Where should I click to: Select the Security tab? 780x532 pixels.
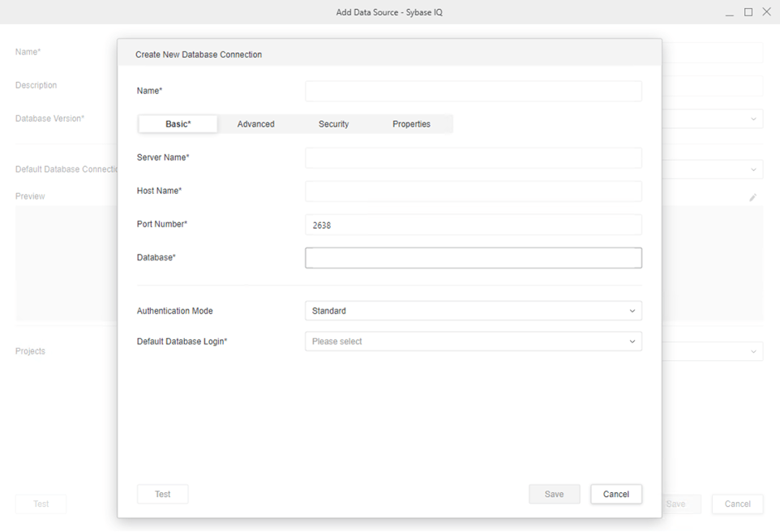pos(333,124)
